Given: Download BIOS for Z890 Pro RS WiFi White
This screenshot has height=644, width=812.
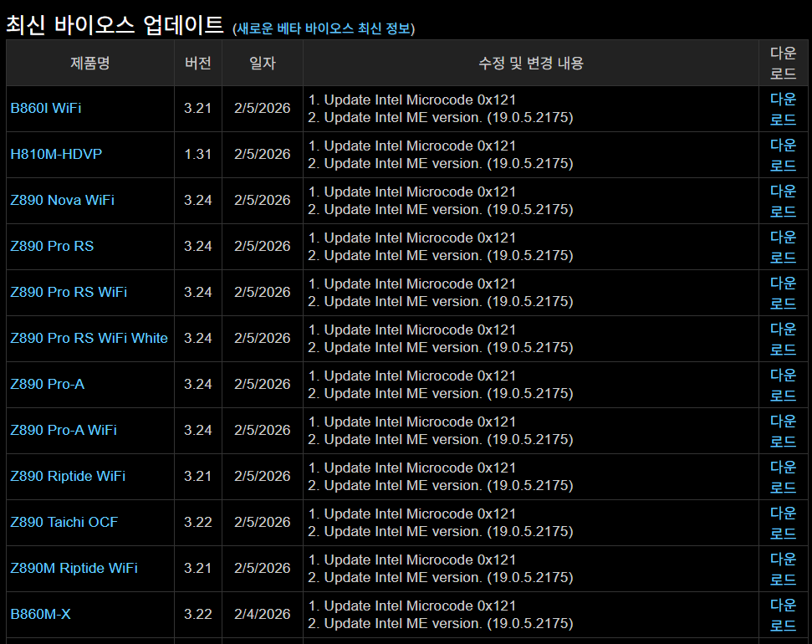Looking at the screenshot, I should (x=783, y=339).
